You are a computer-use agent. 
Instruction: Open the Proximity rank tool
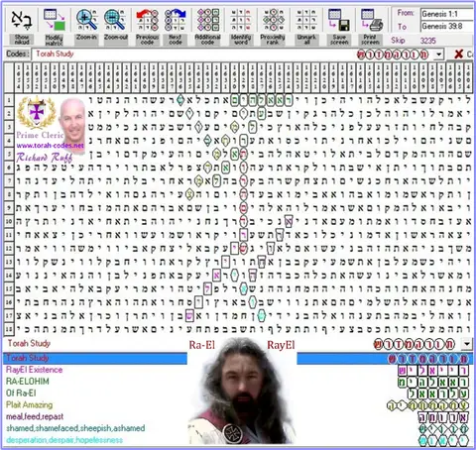pos(273,20)
